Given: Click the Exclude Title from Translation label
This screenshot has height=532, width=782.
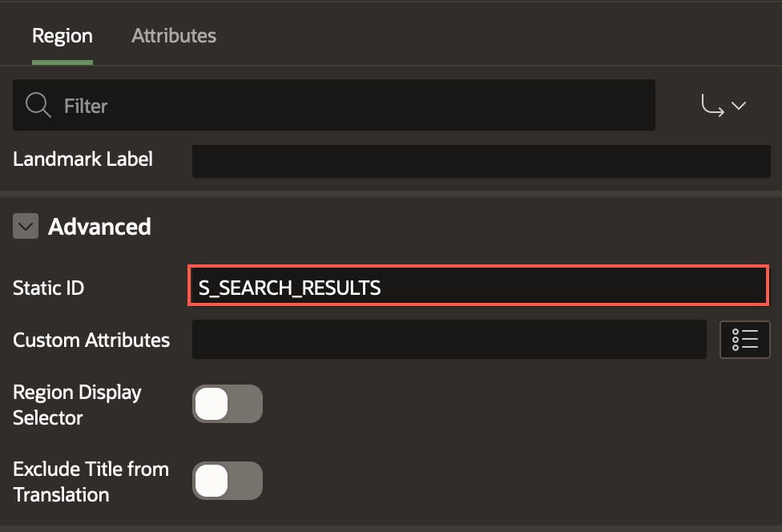Looking at the screenshot, I should [91, 482].
